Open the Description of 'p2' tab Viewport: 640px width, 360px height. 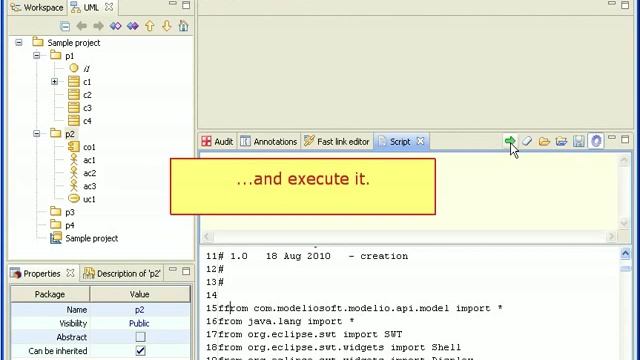[122, 273]
